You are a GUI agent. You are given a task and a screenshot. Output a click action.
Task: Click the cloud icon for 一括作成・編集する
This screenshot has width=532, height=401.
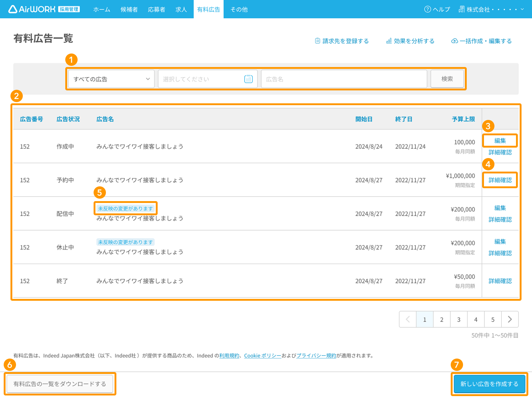click(x=454, y=41)
